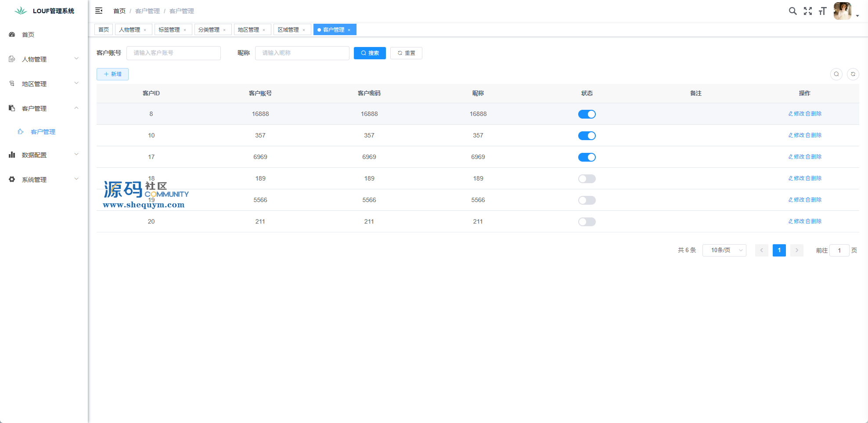The width and height of the screenshot is (868, 423).
Task: Expand the 系统管理 sidebar menu
Action: [x=43, y=180]
